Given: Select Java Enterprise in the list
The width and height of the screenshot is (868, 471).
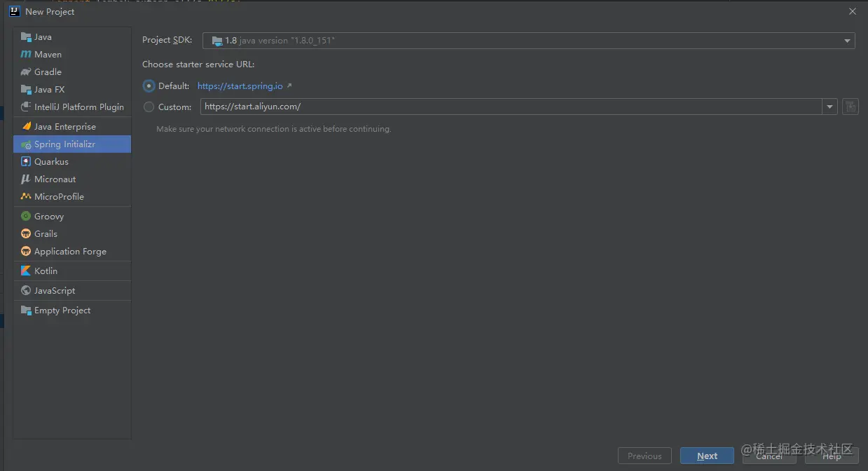Looking at the screenshot, I should [x=72, y=127].
